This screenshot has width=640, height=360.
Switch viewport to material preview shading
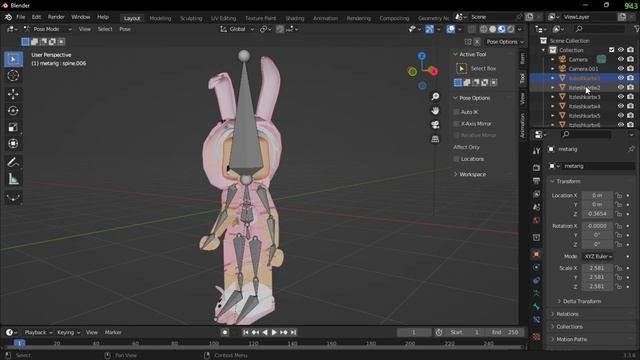[x=502, y=29]
